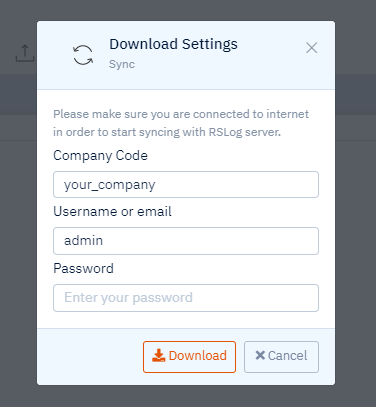Click the tray icon inside the Download button

pyautogui.click(x=159, y=356)
